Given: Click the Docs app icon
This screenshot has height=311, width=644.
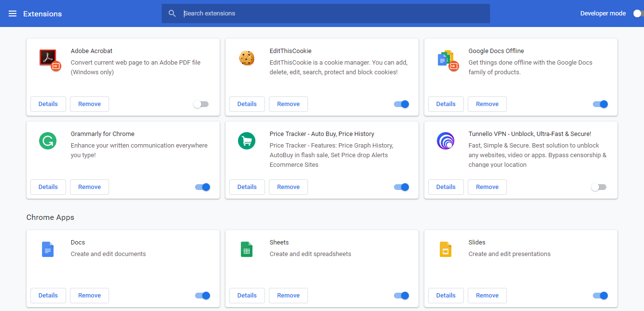Looking at the screenshot, I should (x=48, y=249).
